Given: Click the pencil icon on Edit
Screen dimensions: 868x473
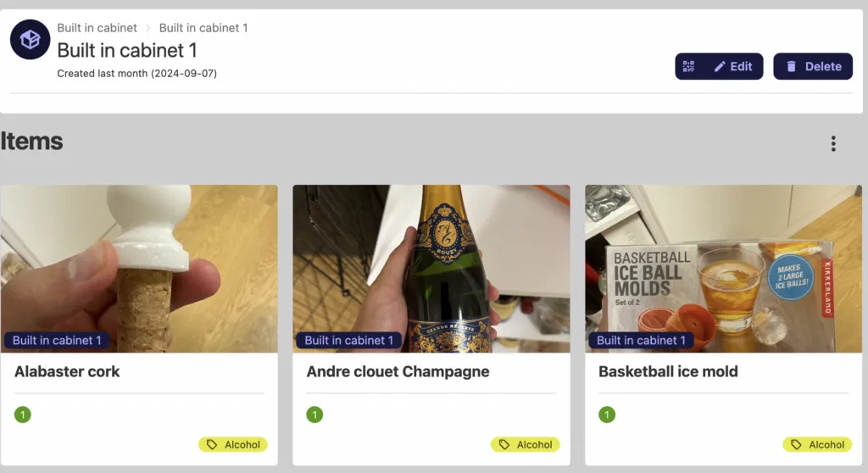Looking at the screenshot, I should [720, 66].
